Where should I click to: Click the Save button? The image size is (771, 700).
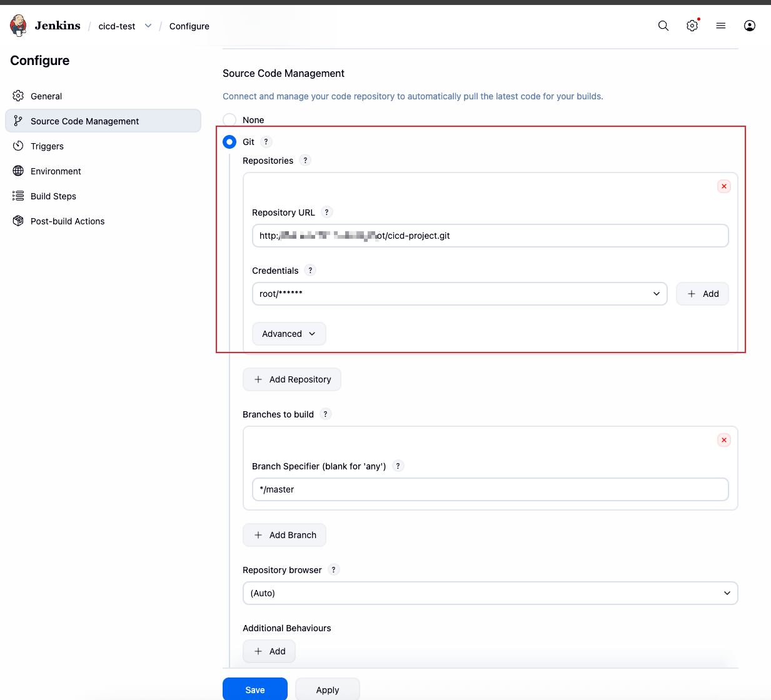(x=255, y=689)
